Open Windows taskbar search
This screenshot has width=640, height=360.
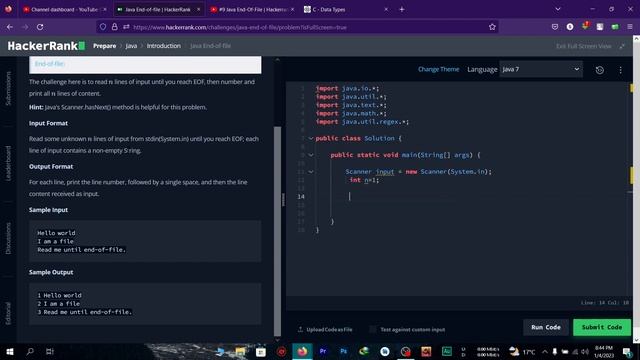30,351
